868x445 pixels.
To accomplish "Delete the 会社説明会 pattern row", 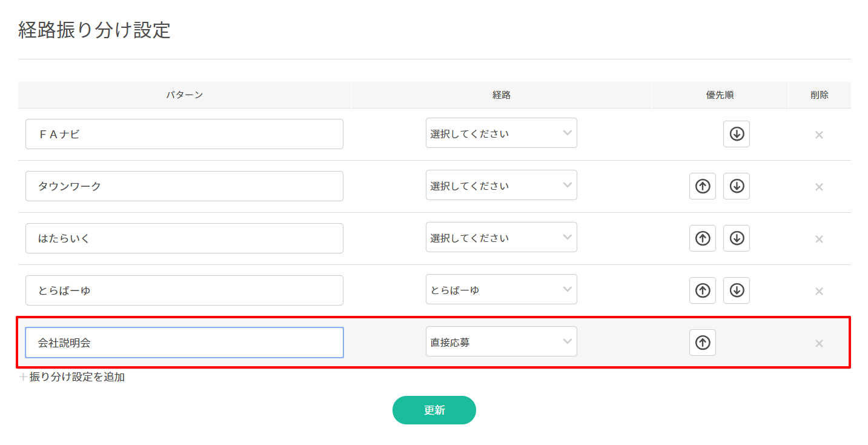I will coord(819,343).
